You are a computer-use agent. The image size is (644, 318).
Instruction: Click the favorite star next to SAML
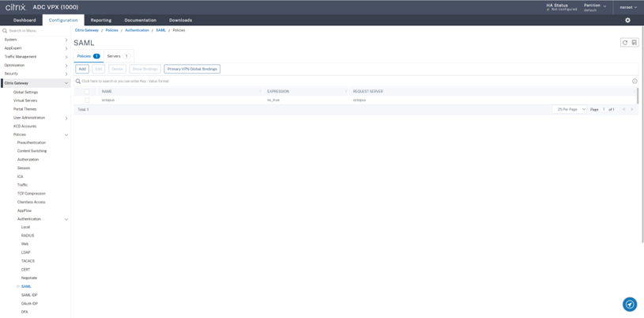click(18, 286)
